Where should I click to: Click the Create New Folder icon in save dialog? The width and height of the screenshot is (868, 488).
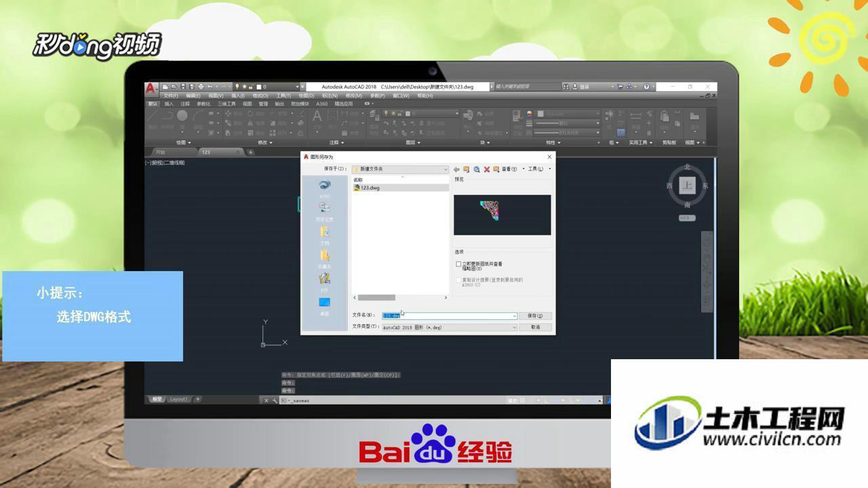click(496, 169)
